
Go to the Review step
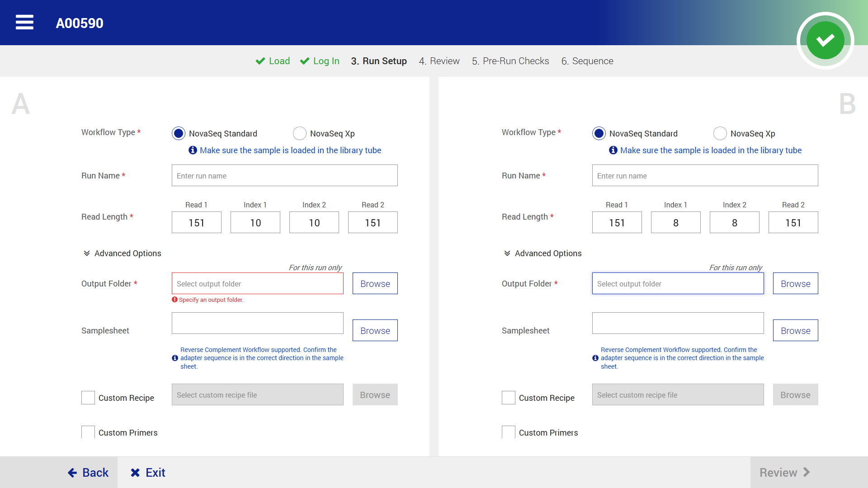click(439, 61)
